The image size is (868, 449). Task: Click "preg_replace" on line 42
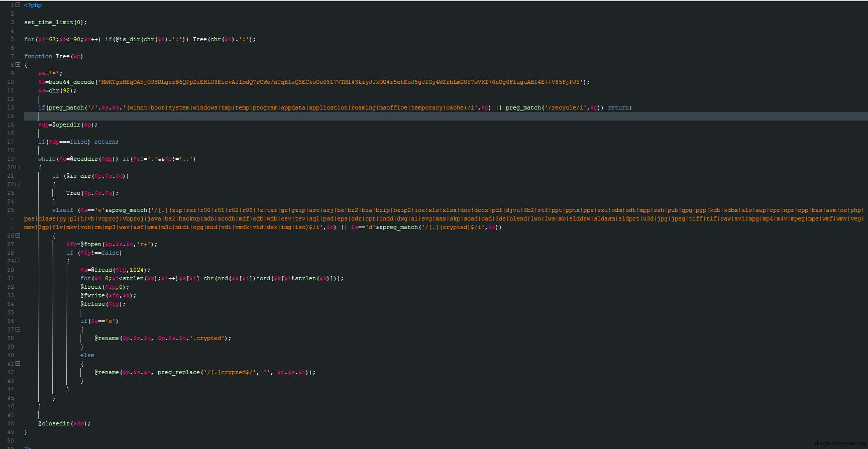pos(179,373)
